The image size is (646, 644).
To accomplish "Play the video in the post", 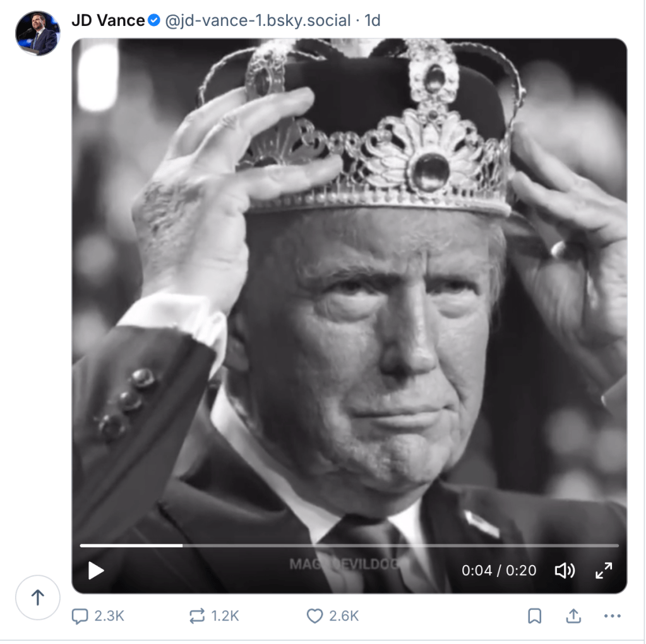I will (x=96, y=571).
